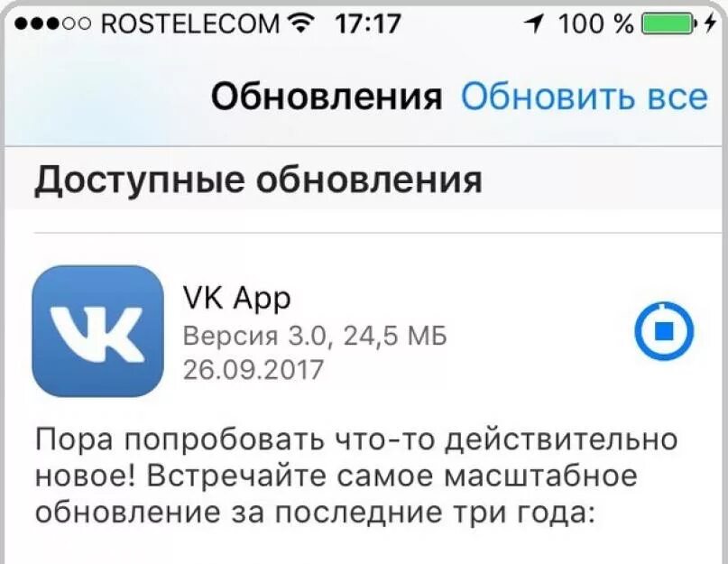Tap the Обновления title
The image size is (728, 564).
point(327,97)
